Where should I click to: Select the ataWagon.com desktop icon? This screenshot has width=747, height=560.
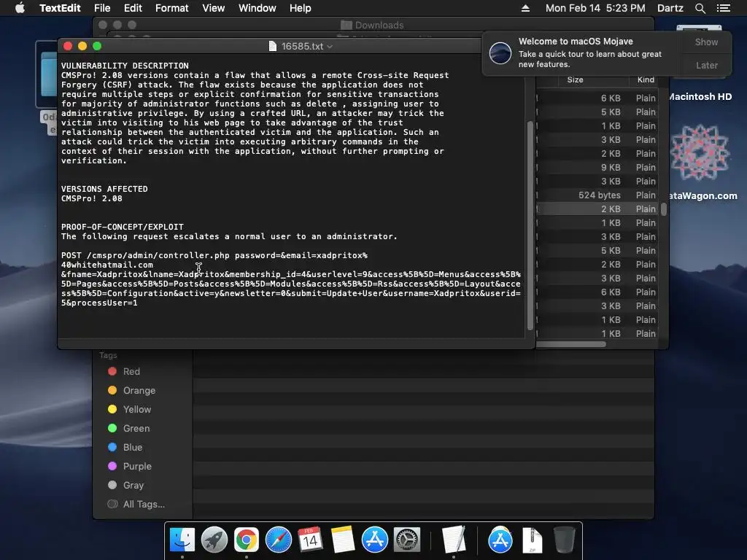(700, 152)
